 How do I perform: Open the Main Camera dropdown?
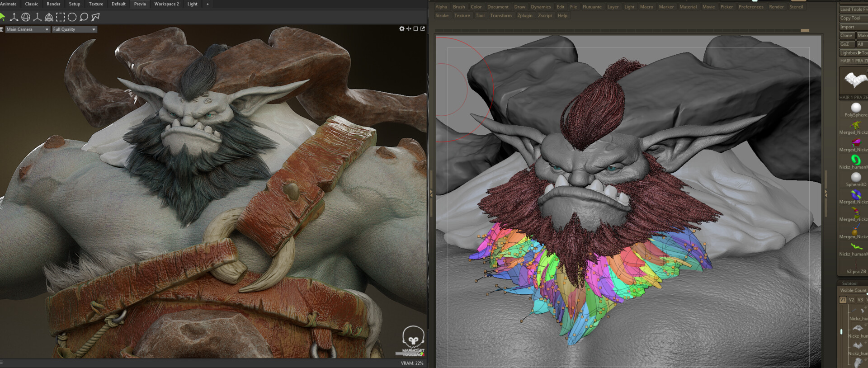(x=27, y=29)
